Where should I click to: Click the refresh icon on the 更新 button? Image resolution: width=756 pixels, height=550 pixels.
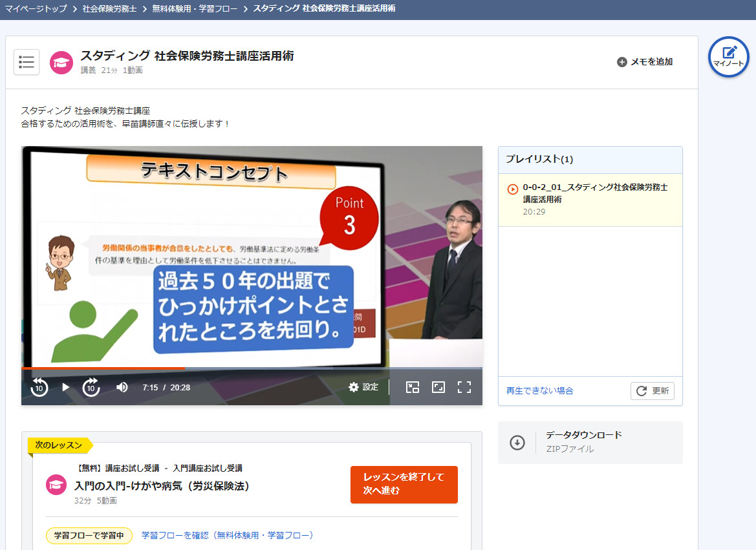(x=642, y=391)
